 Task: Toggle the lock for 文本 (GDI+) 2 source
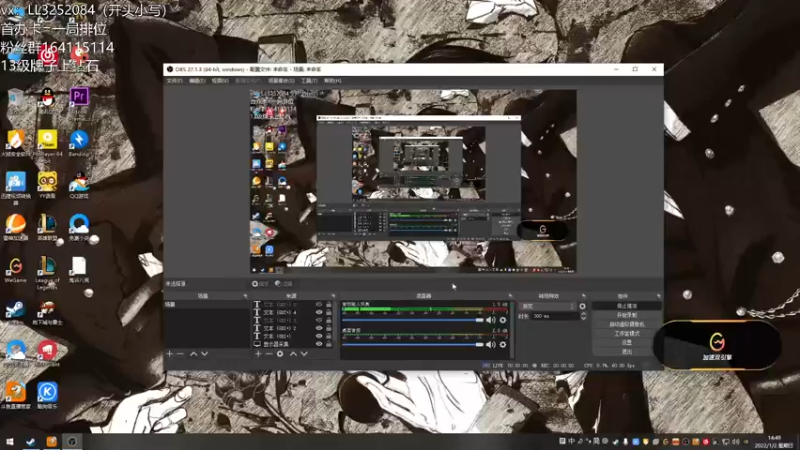[x=329, y=328]
